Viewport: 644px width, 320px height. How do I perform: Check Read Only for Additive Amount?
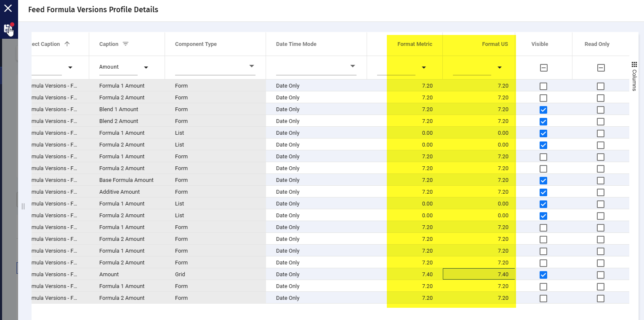point(601,192)
